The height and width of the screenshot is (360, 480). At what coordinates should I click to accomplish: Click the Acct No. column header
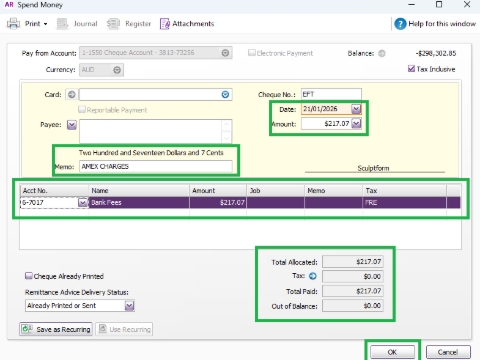[54, 191]
